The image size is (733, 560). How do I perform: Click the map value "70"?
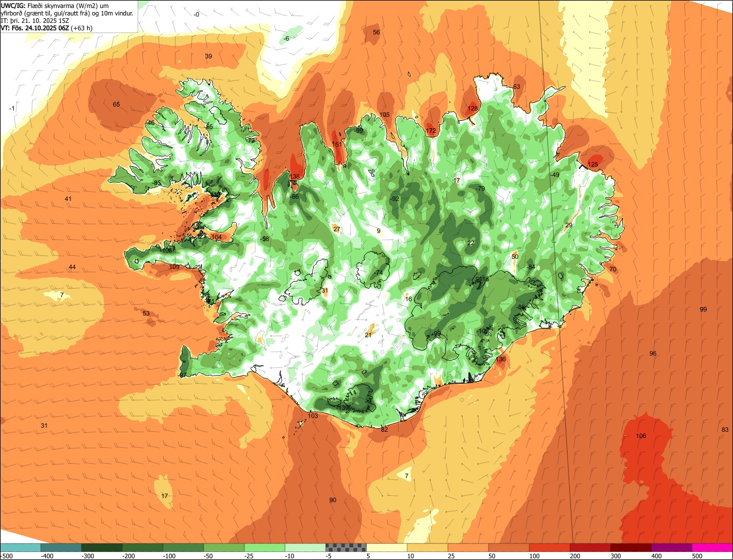pos(613,269)
